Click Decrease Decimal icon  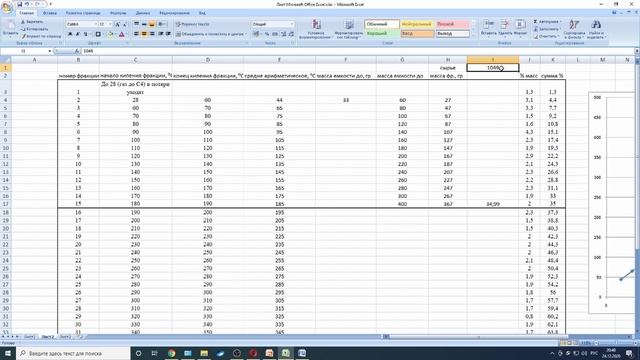[x=291, y=34]
